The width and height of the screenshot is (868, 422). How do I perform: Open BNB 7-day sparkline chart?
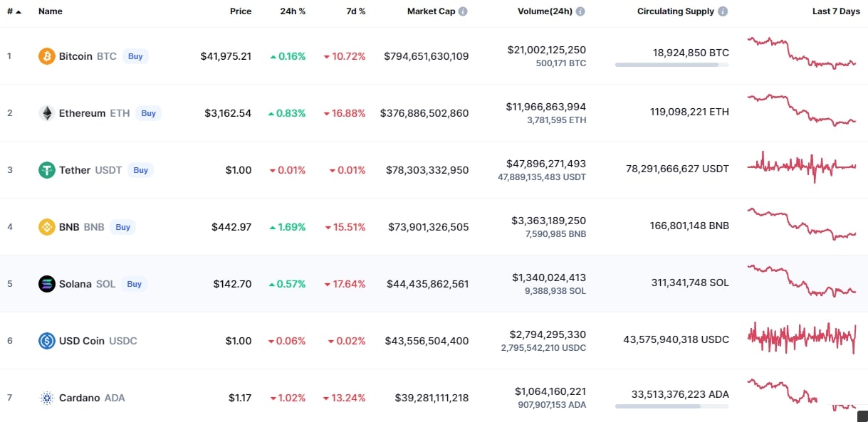[x=802, y=223]
